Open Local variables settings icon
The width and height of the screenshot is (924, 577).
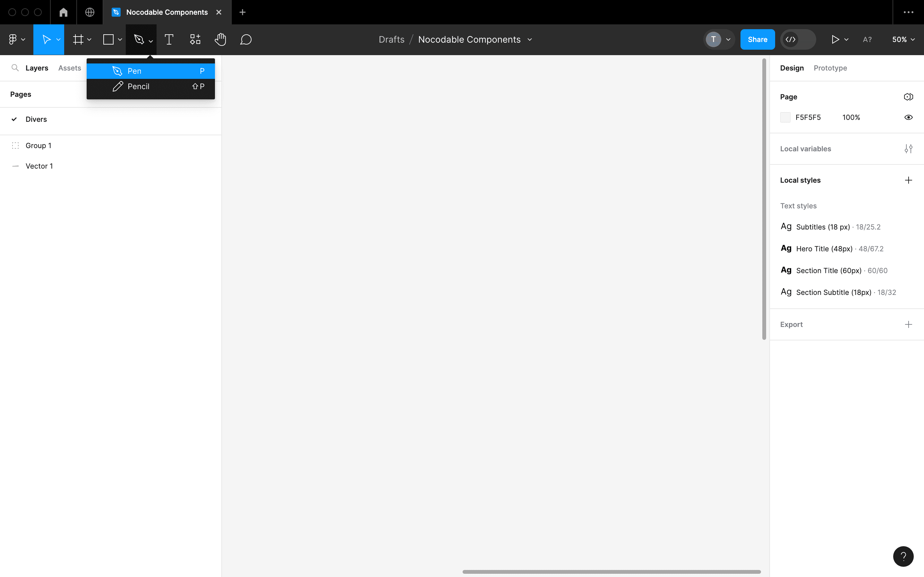click(908, 149)
